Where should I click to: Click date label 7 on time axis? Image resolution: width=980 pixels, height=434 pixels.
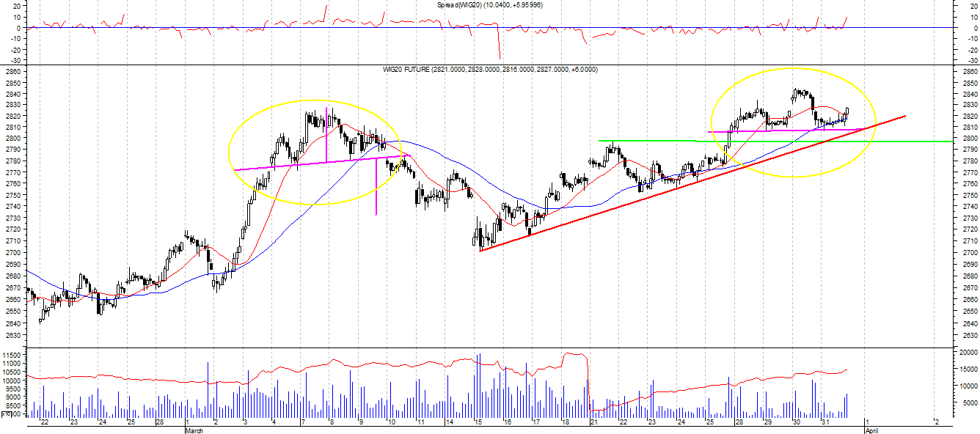coord(303,422)
